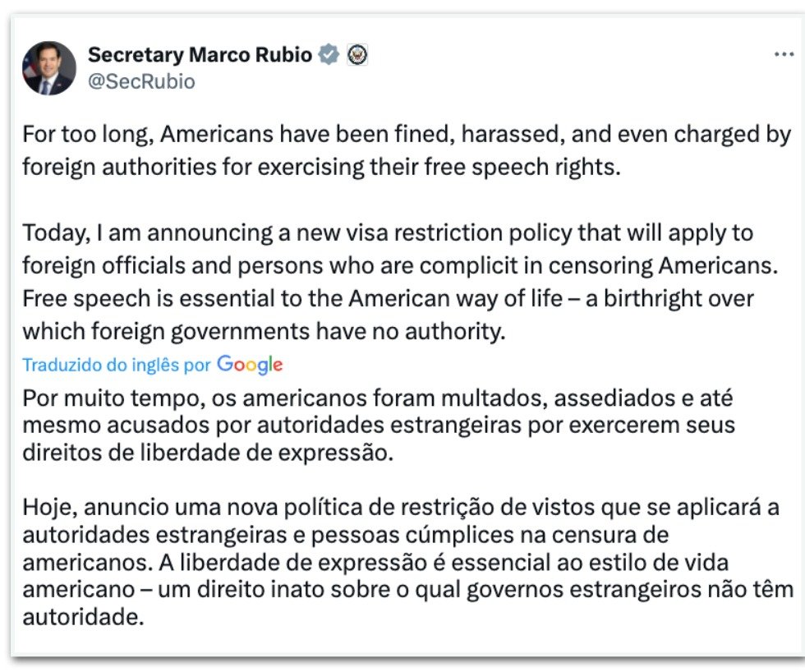Click the blue verified checkmark badge
Image resolution: width=805 pixels, height=672 pixels.
coord(329,55)
